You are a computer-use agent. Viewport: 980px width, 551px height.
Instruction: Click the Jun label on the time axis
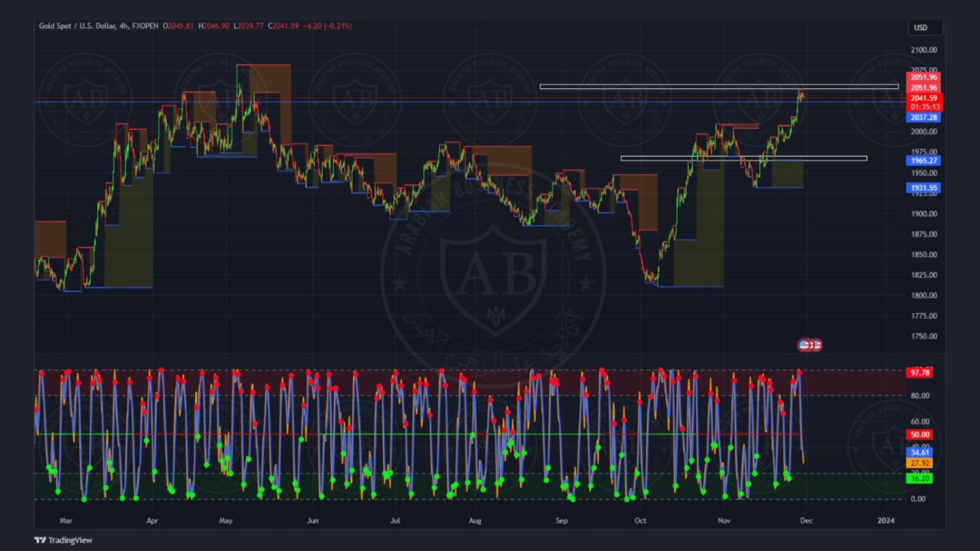[313, 520]
